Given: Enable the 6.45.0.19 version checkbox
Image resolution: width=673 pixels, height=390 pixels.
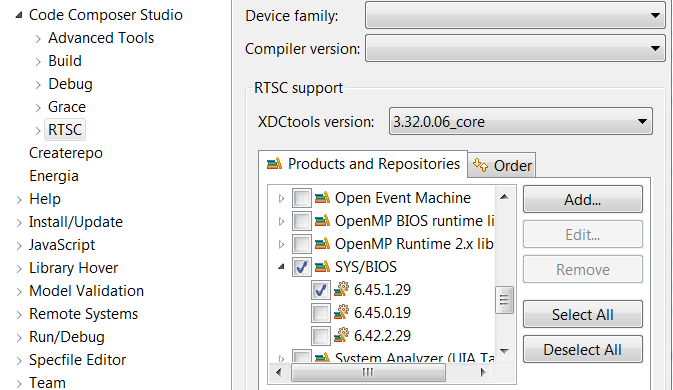Looking at the screenshot, I should [x=321, y=313].
